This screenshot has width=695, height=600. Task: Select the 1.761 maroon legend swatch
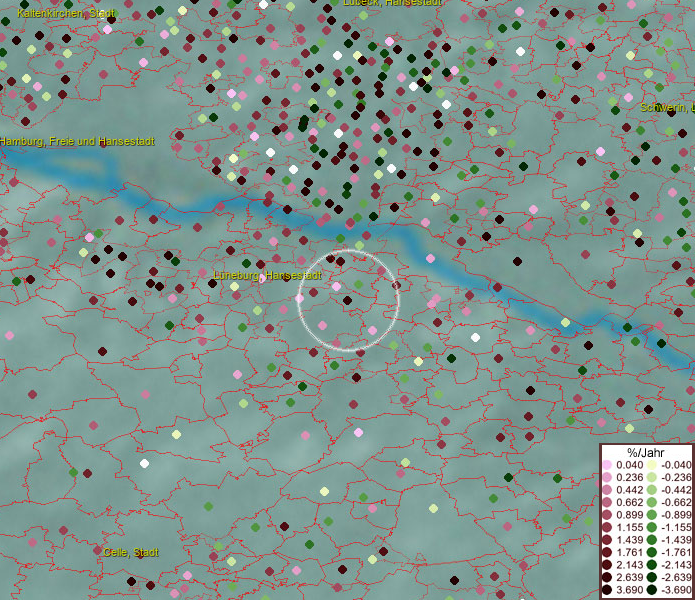[607, 553]
